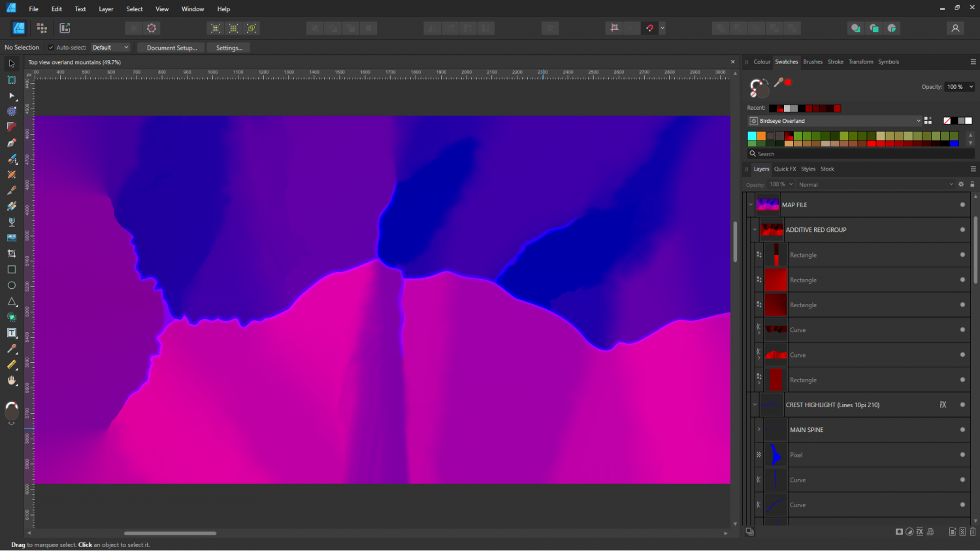
Task: Click the layer FX icon at bottom
Action: click(x=919, y=532)
